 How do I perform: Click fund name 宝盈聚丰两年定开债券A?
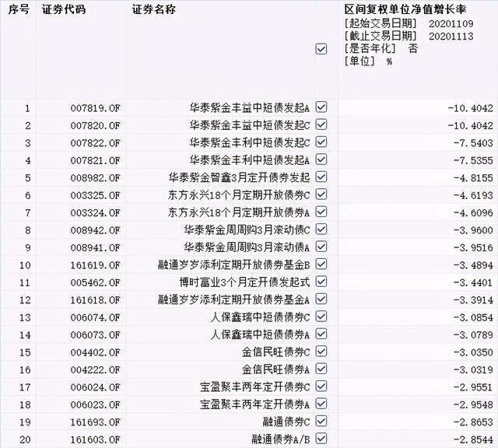tap(254, 404)
